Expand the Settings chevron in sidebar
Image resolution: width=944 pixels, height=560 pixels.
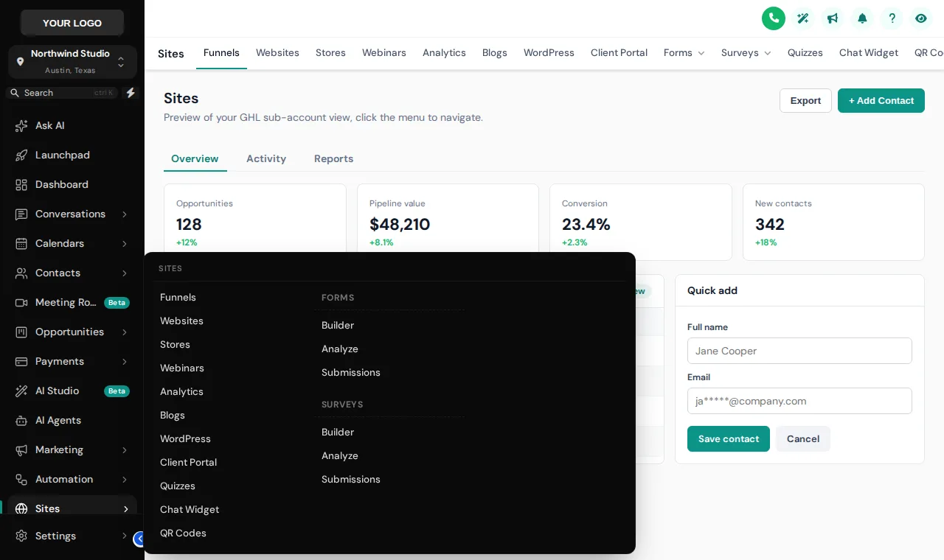pyautogui.click(x=125, y=536)
